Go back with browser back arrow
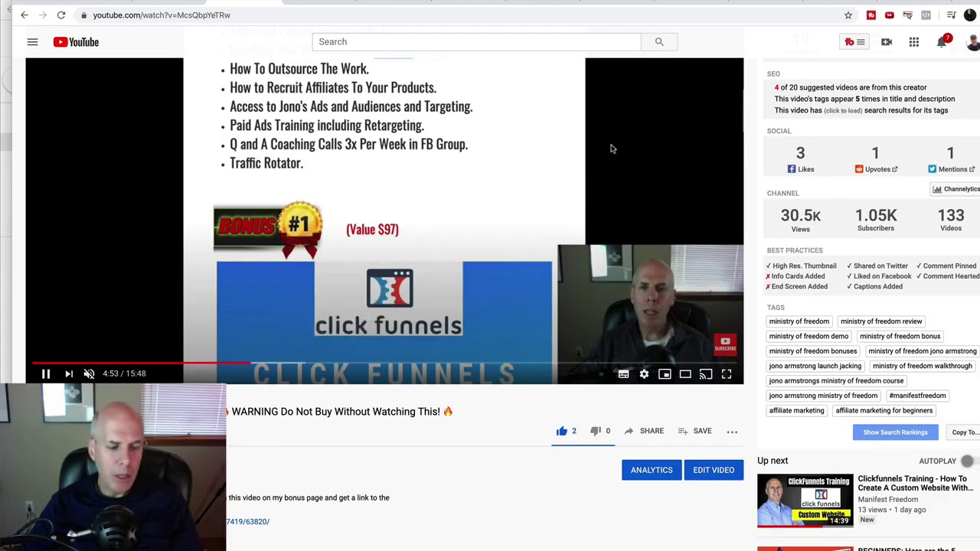The width and height of the screenshot is (980, 551). point(24,15)
